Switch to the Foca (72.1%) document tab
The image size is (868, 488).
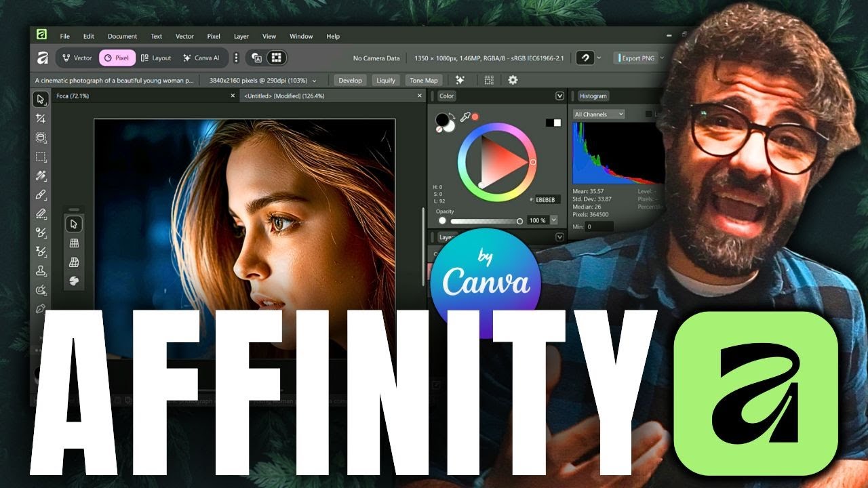tap(144, 96)
